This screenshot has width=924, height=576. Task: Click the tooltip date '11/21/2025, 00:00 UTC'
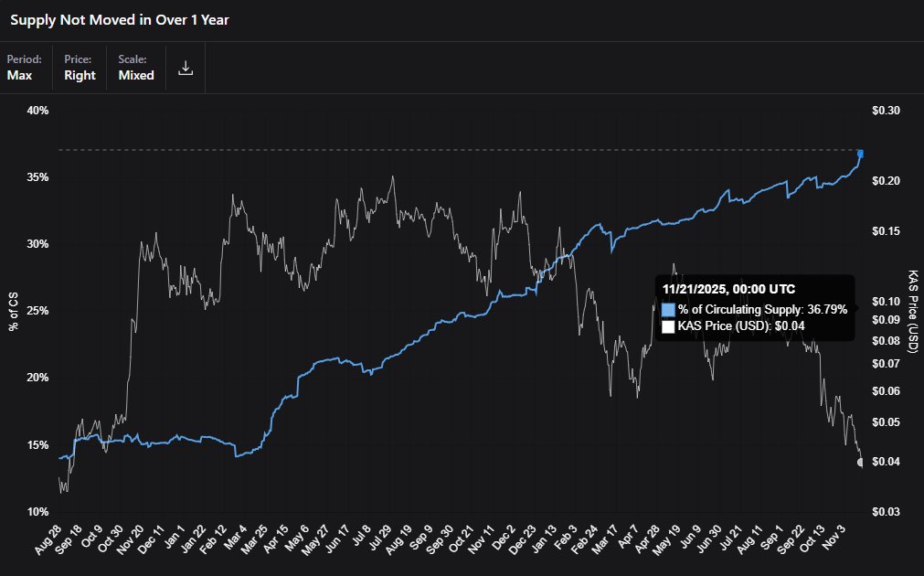(x=728, y=290)
